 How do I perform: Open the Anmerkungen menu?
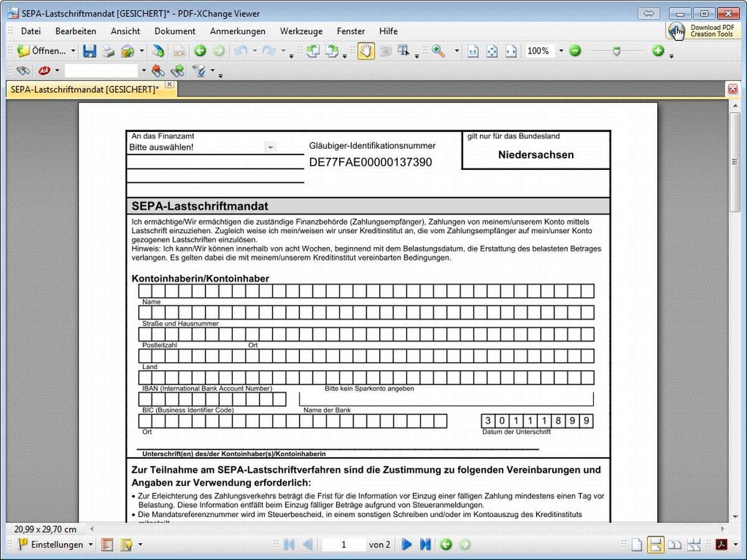pos(238,31)
